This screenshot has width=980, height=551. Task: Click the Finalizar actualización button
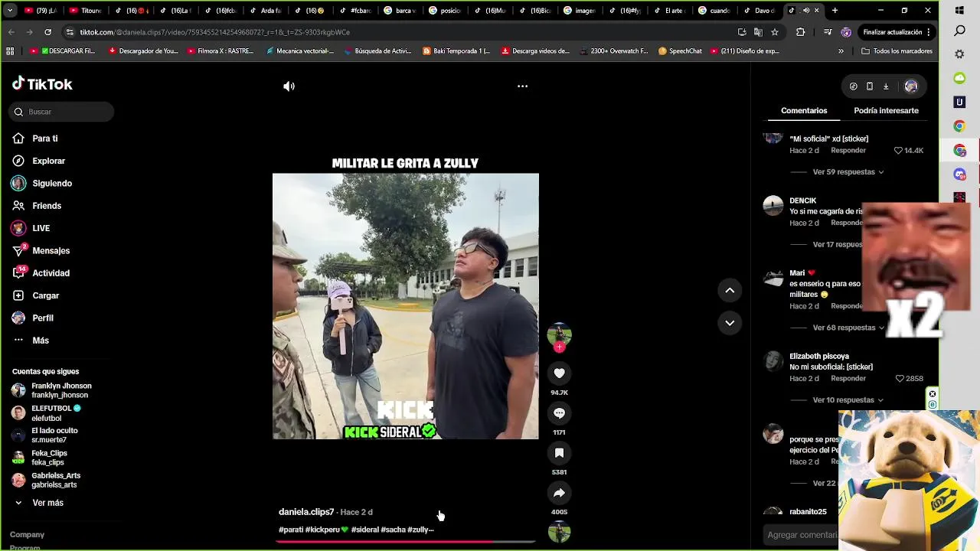point(896,32)
